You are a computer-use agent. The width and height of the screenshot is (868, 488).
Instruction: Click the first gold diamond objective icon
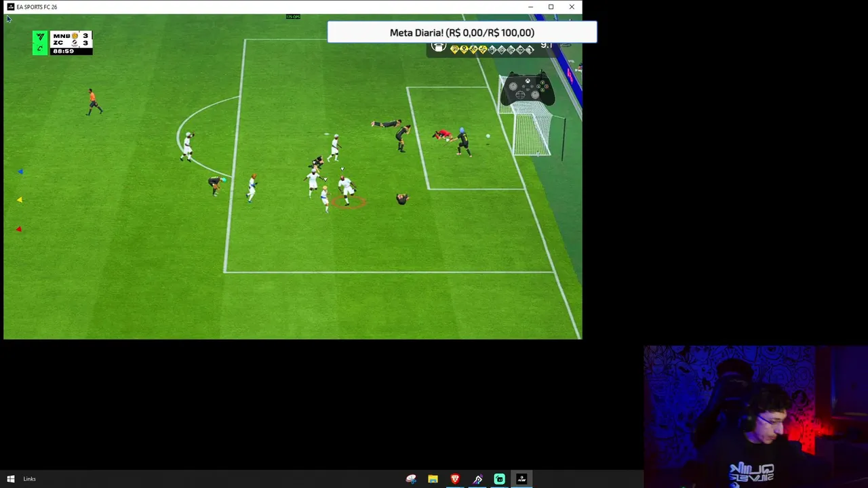tap(454, 49)
